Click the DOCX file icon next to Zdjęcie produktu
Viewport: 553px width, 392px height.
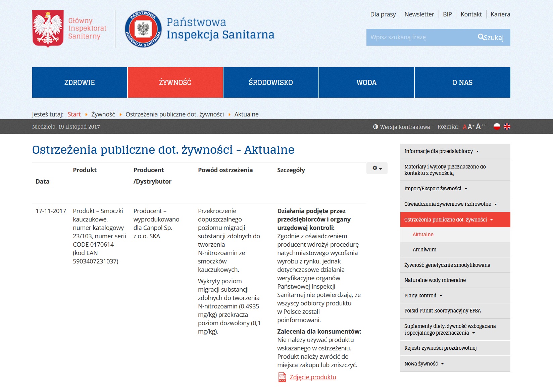tap(282, 377)
